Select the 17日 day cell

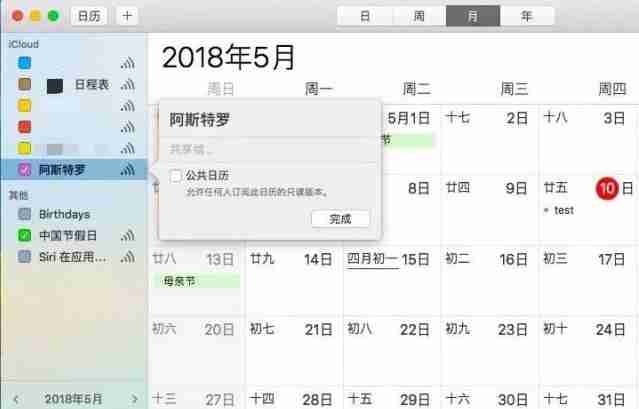(x=587, y=280)
